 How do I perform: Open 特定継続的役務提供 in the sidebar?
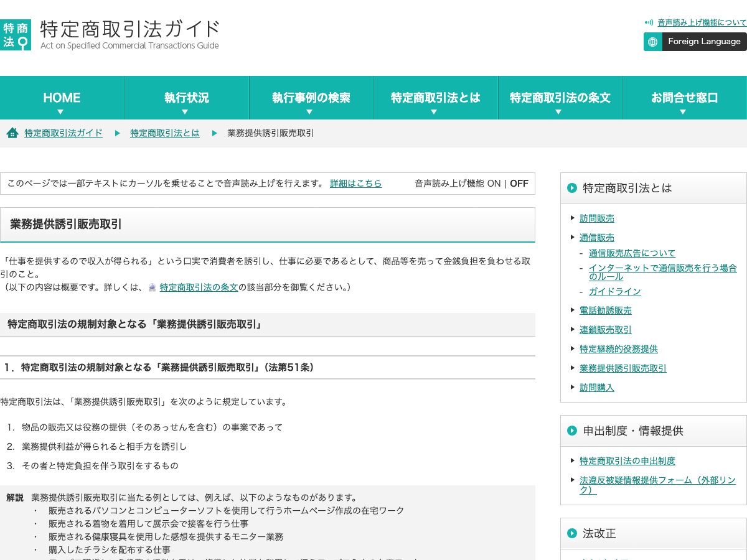point(619,349)
